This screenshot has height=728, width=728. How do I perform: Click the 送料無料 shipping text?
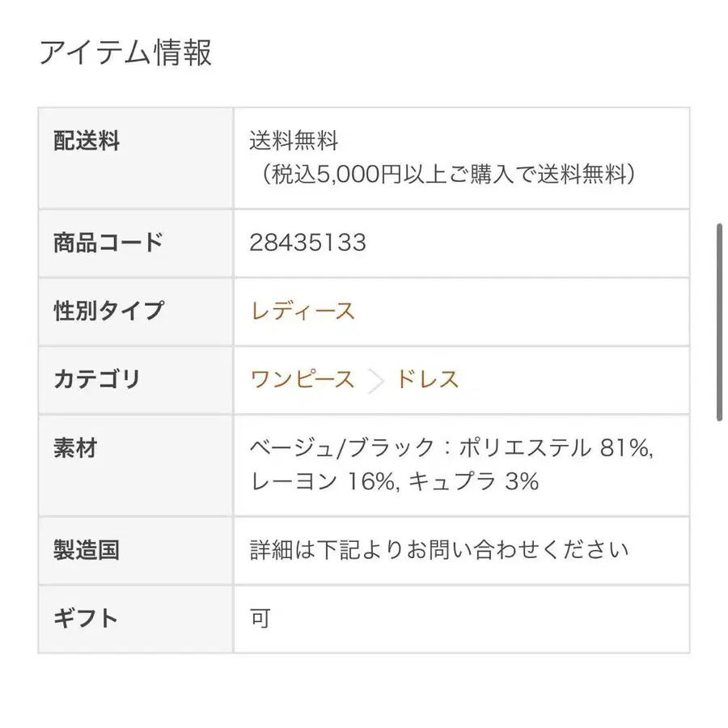pyautogui.click(x=294, y=141)
